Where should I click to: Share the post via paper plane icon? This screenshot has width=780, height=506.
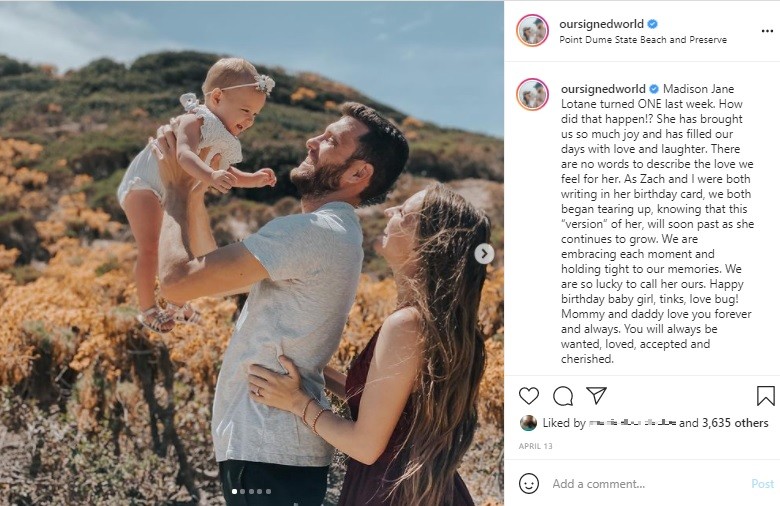(x=596, y=396)
